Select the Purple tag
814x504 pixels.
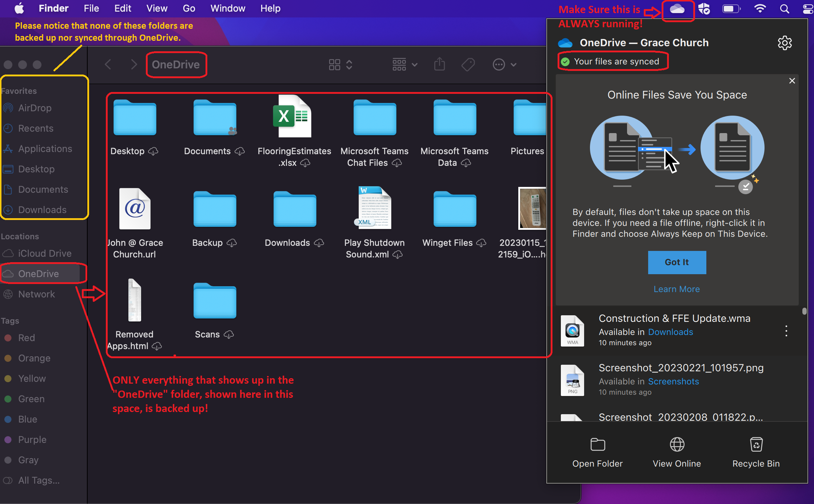pos(32,440)
